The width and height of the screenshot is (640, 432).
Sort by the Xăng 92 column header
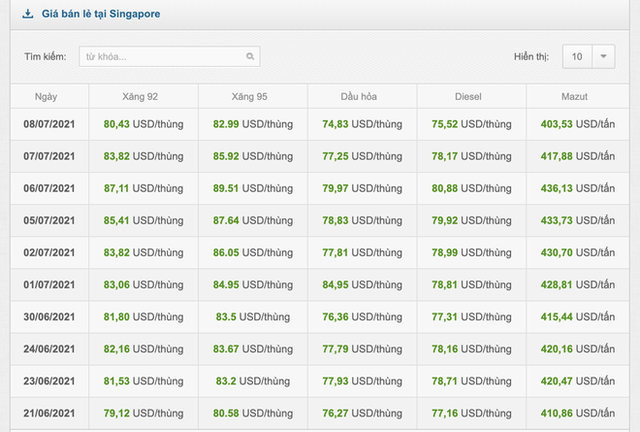pos(140,97)
